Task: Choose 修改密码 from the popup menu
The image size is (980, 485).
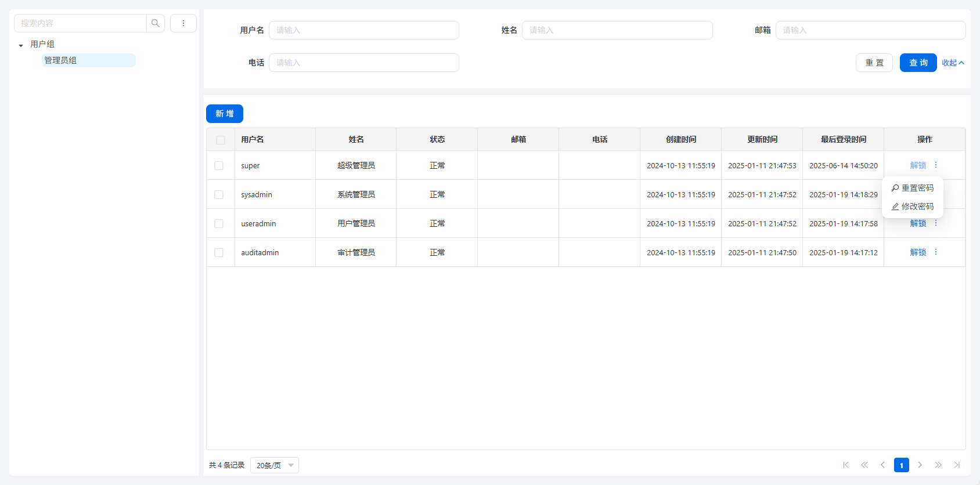Action: pos(913,207)
